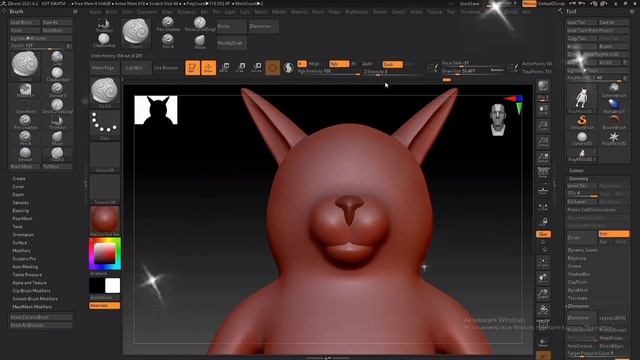Click the Move view icon below Frame
Screen dimensions: 640x360
[x=543, y=278]
